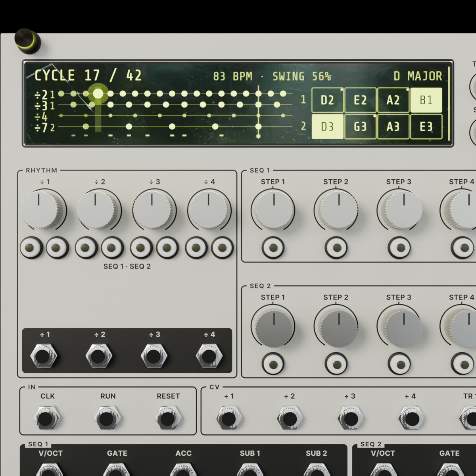Click the RHYTHM ÷4 output jack
This screenshot has height=476, width=476.
(209, 356)
